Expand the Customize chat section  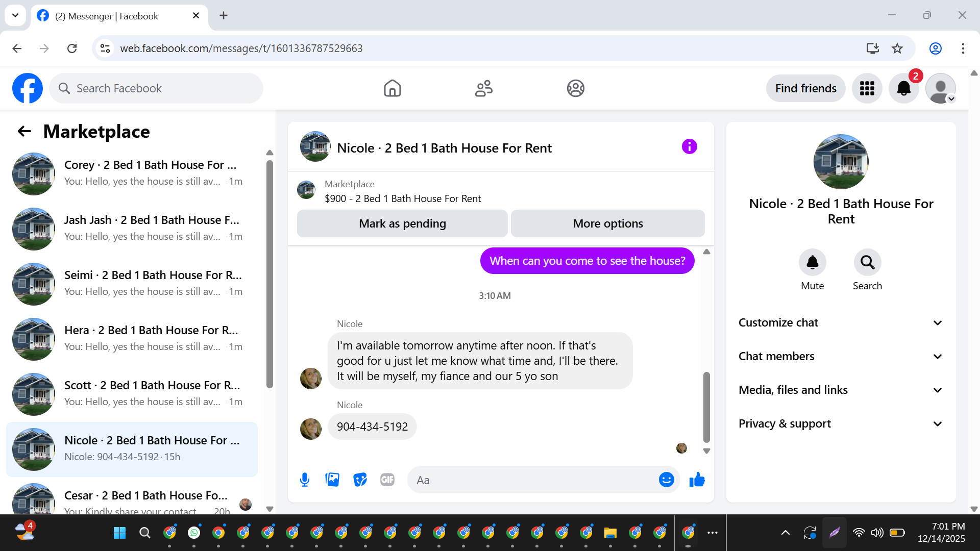point(840,322)
